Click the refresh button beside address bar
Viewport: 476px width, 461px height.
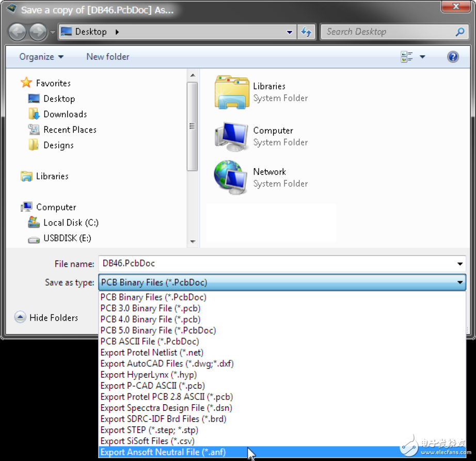306,32
